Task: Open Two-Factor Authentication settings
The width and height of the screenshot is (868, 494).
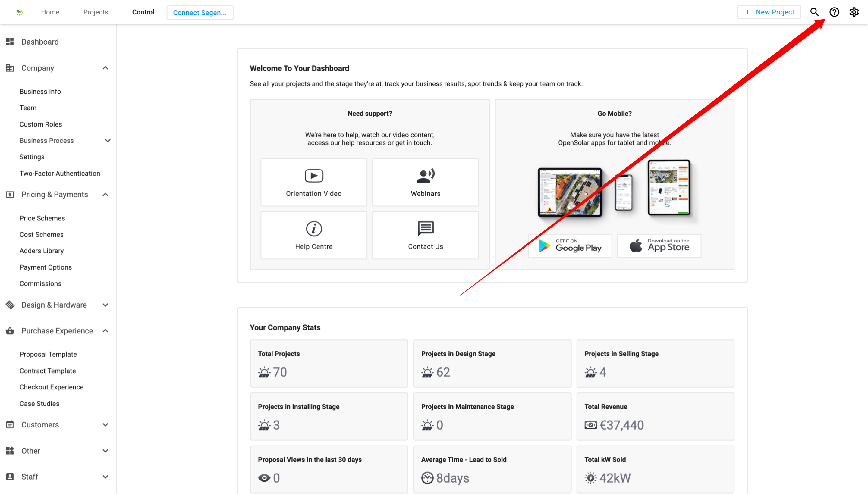Action: [x=60, y=174]
